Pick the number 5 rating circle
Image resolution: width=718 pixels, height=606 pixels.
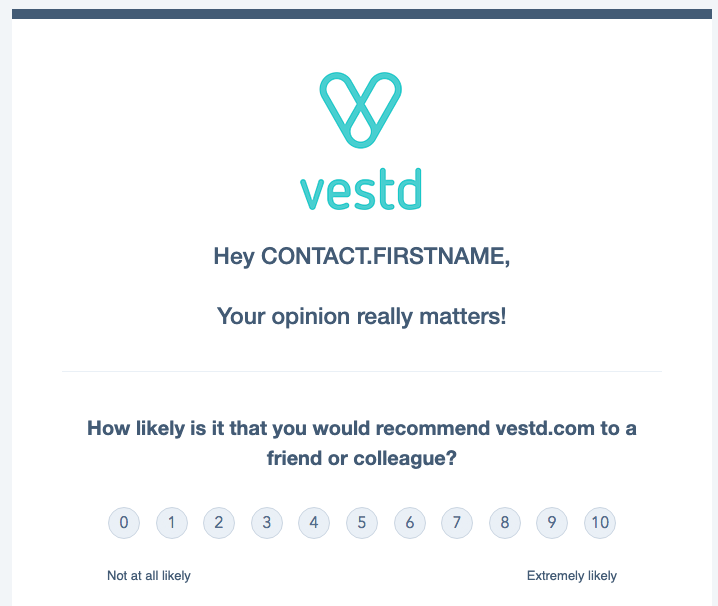point(362,523)
